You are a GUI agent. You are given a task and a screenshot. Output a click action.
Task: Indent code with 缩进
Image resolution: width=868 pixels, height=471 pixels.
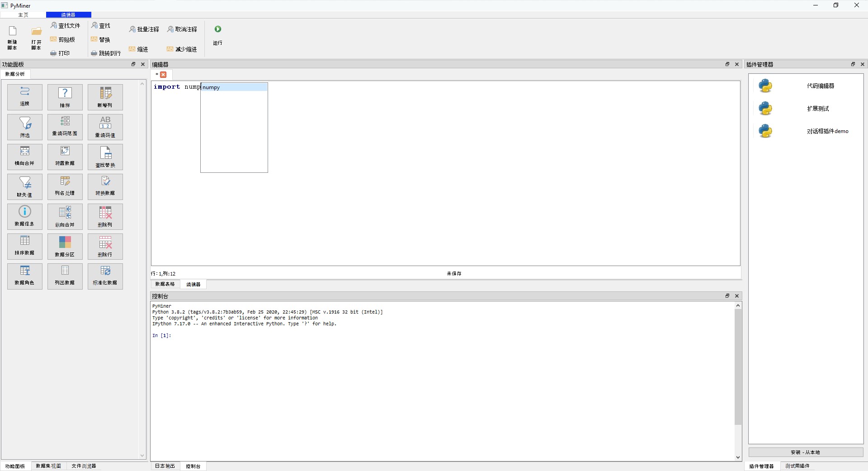point(138,49)
